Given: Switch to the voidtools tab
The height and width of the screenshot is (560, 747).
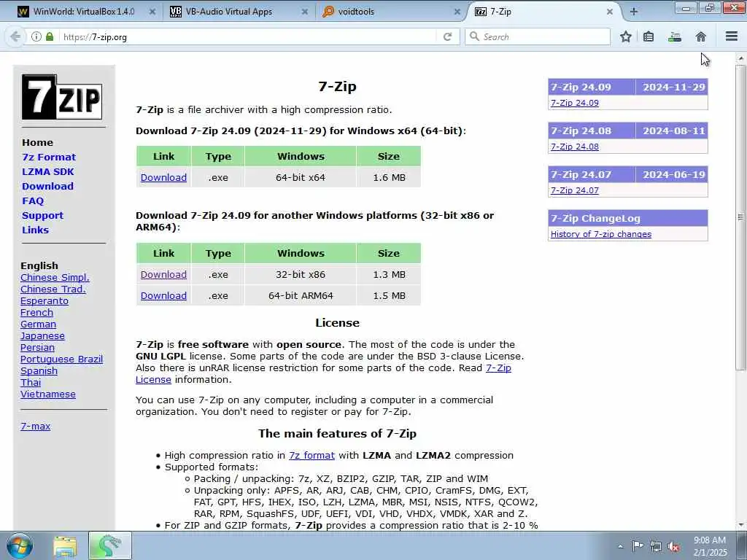Looking at the screenshot, I should tap(356, 12).
